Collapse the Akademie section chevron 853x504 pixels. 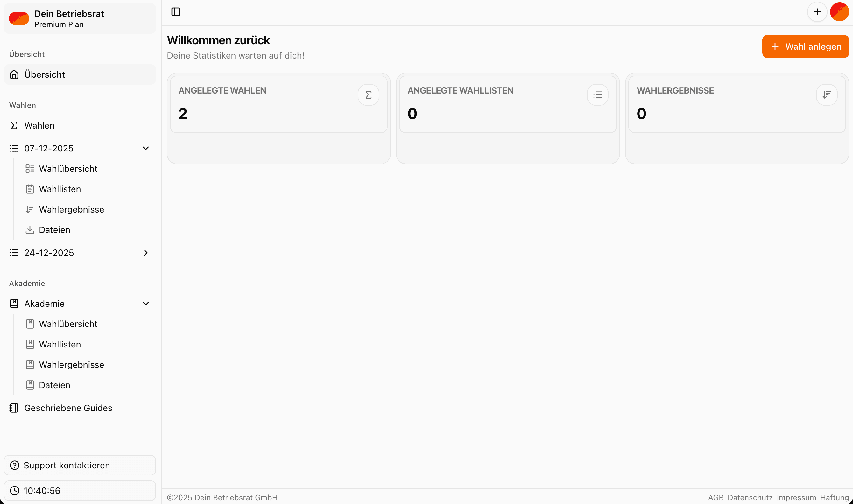pyautogui.click(x=146, y=304)
